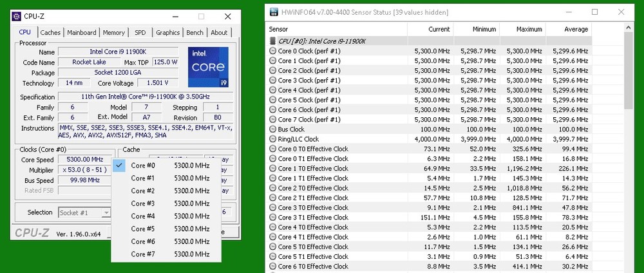Click sensor icon for Core 4 T0 Effective Clock

click(272, 227)
